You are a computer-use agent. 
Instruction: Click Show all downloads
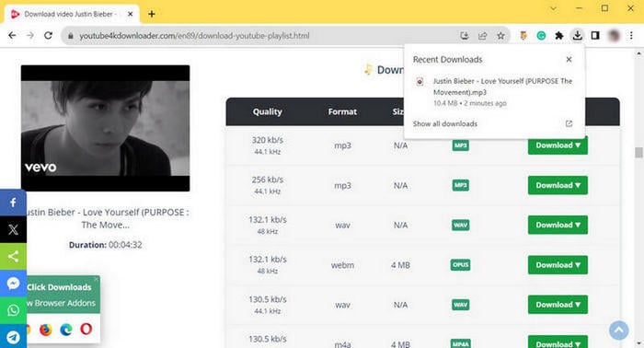coord(444,123)
